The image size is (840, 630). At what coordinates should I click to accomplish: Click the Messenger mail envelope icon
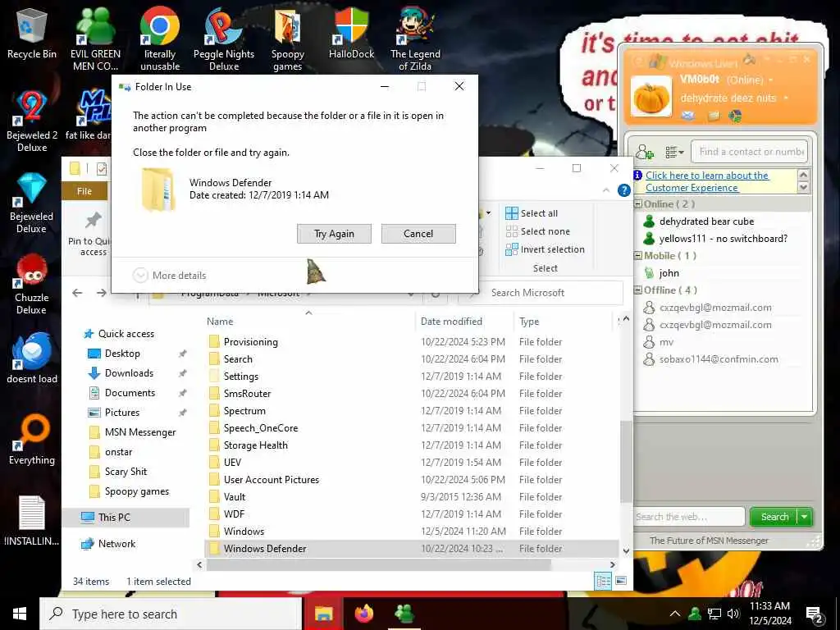click(688, 115)
